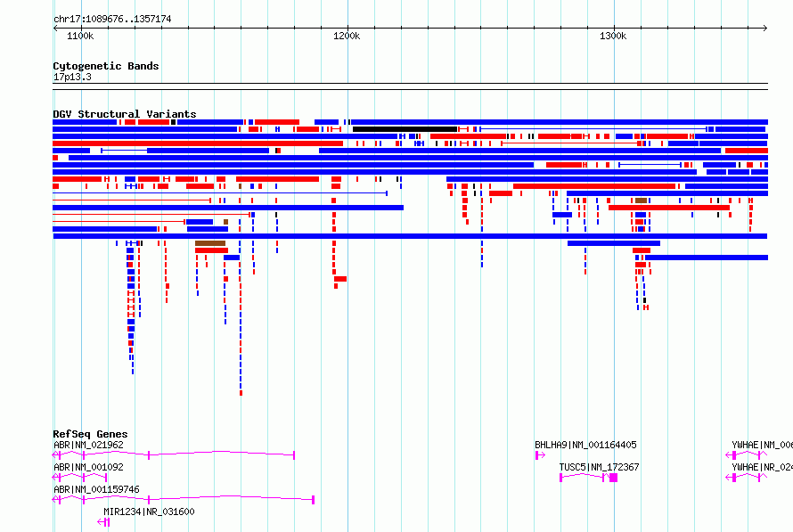Select the ABR|NM_001159746 gene label

(96, 489)
